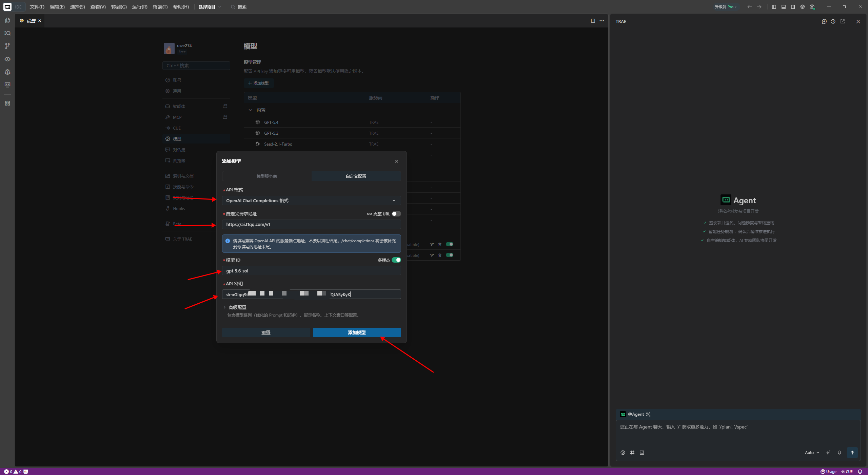
Task: Click the Ctrl+F 搜索 settings search box
Action: [196, 65]
